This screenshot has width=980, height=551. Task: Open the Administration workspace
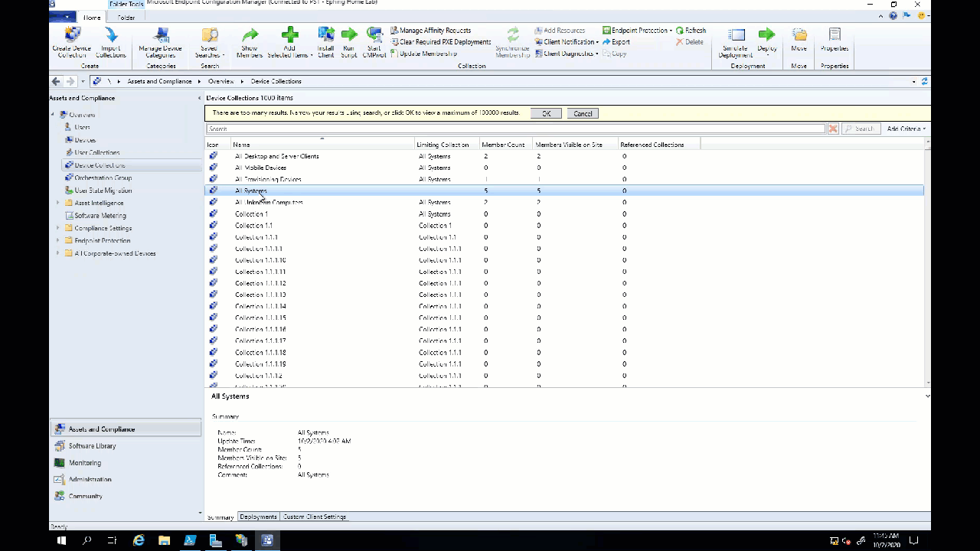tap(126, 479)
